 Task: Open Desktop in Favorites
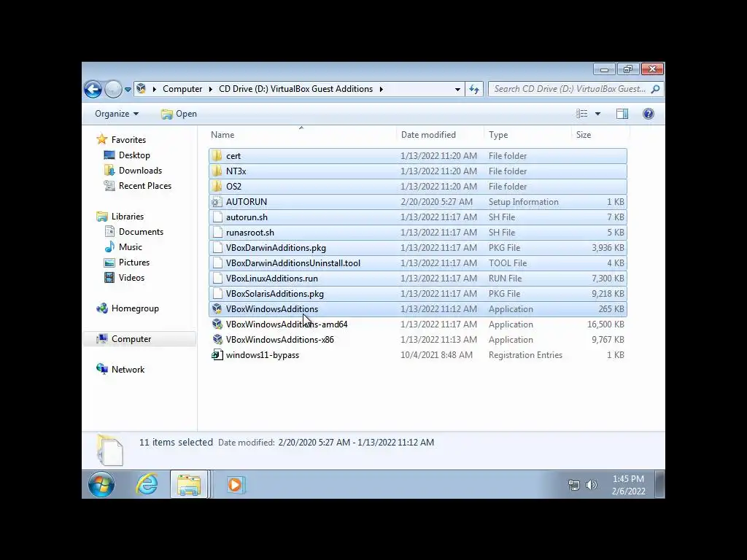pyautogui.click(x=134, y=155)
